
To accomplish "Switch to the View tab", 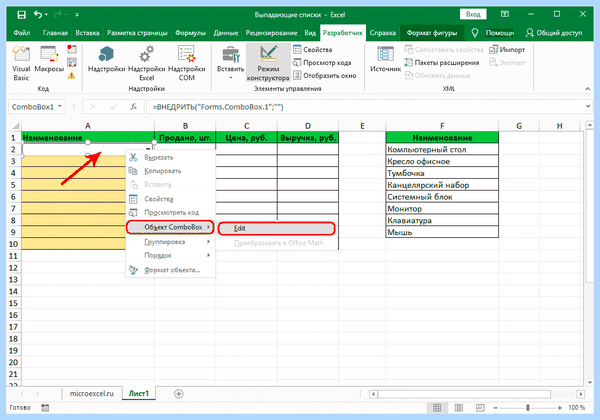I will coord(310,33).
